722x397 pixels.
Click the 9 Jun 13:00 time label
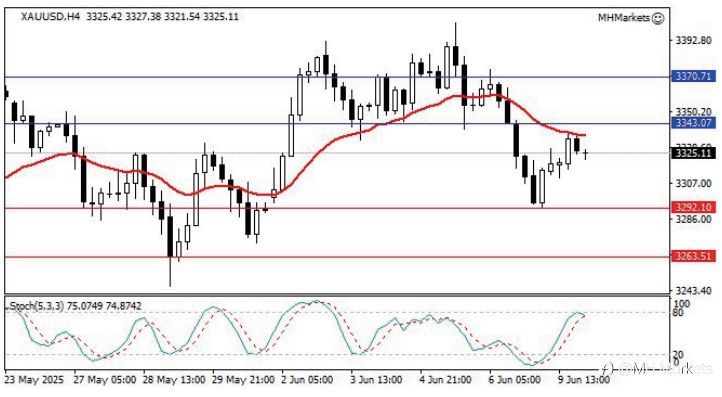[583, 380]
